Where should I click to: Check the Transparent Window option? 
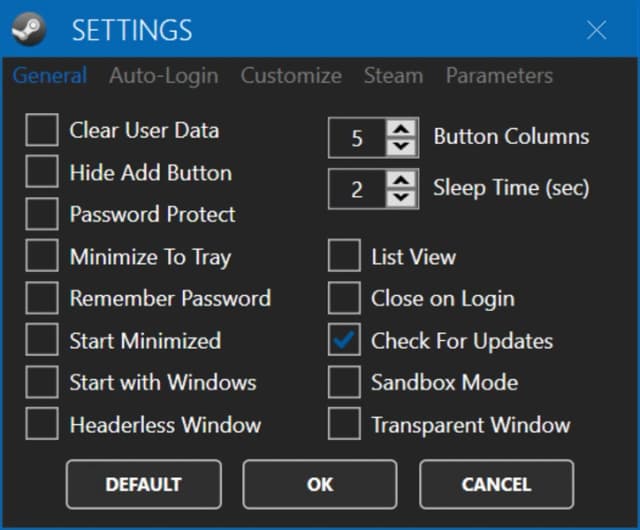[344, 424]
